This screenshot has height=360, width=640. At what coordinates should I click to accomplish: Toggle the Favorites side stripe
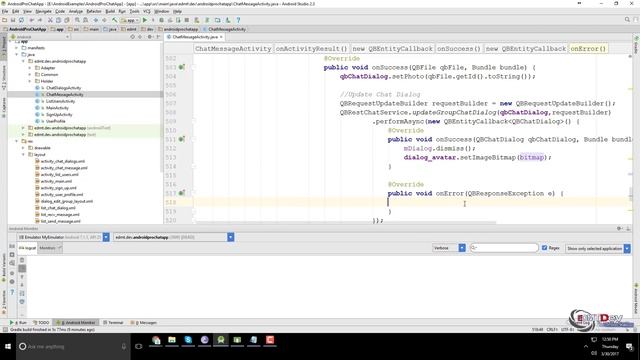[x=3, y=301]
